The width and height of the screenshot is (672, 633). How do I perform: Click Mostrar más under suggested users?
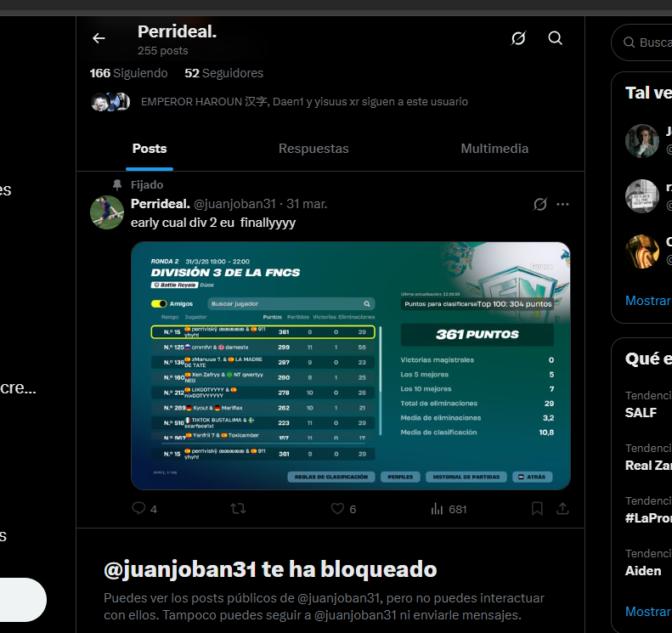[x=648, y=301]
